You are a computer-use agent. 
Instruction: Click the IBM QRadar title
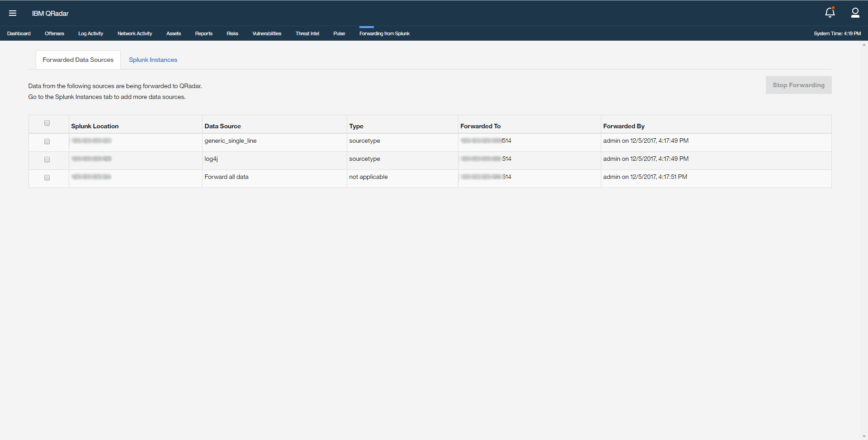[x=50, y=14]
